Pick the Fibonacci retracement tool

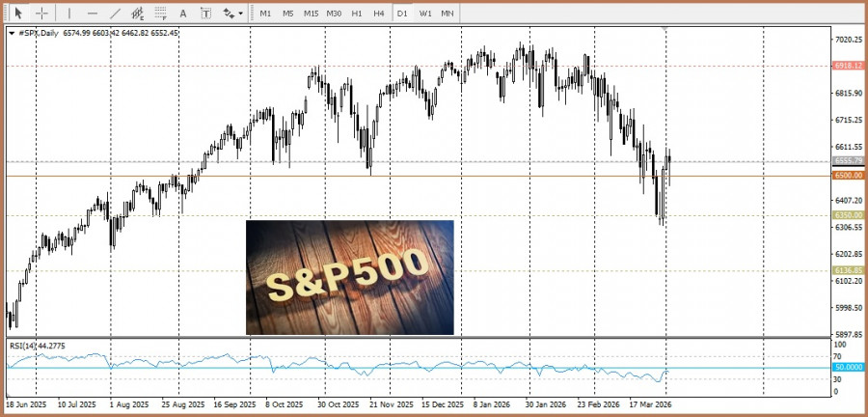160,13
